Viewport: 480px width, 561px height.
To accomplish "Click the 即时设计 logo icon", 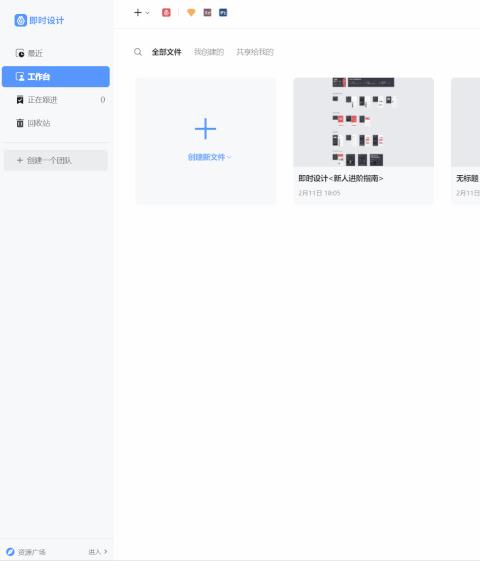I will [20, 20].
